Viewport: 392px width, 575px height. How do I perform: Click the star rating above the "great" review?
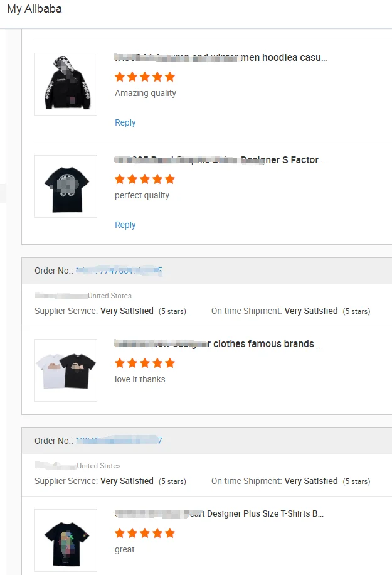tap(145, 533)
